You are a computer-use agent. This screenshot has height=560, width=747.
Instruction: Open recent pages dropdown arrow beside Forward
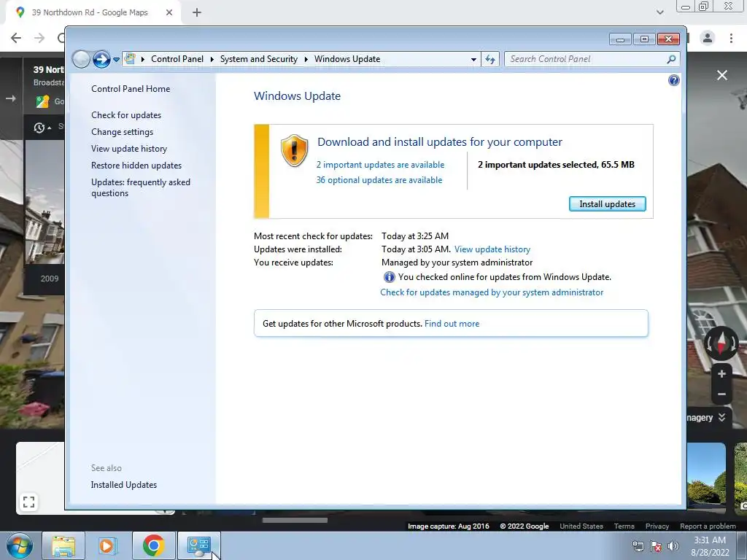tap(116, 60)
